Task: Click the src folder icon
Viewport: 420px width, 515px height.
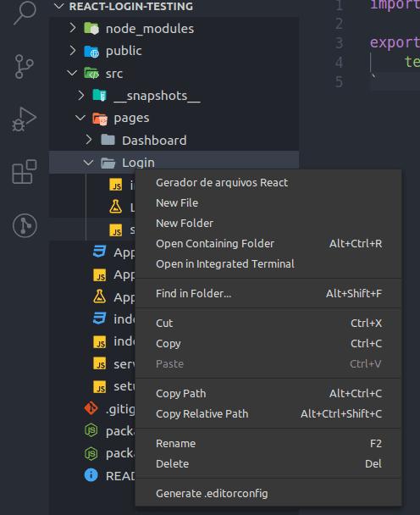Action: [x=91, y=73]
